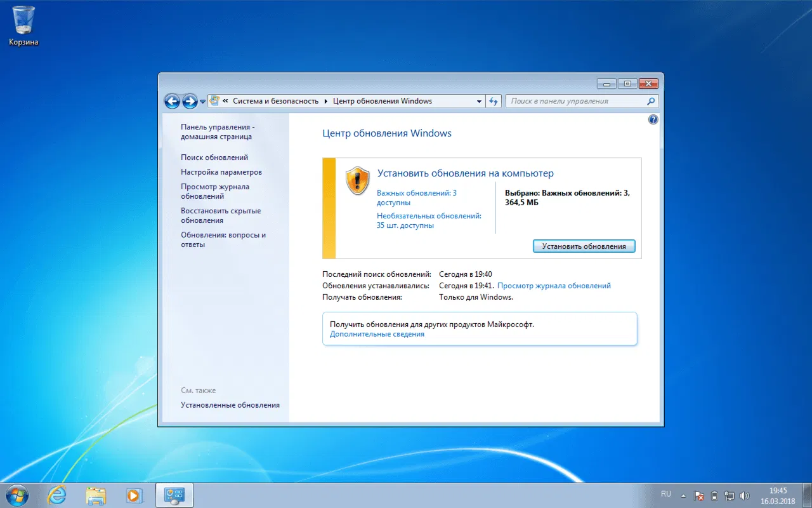The height and width of the screenshot is (508, 812).
Task: Expand the recent pages chevron
Action: point(202,101)
